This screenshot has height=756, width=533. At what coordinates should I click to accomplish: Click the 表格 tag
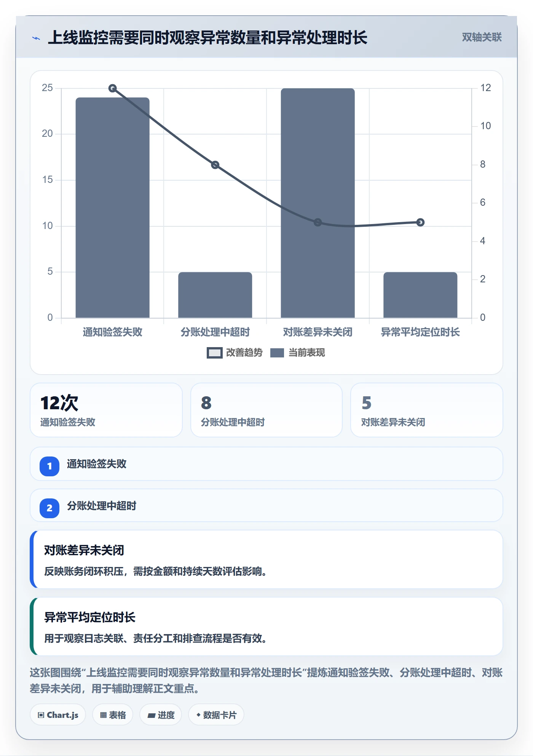point(113,715)
